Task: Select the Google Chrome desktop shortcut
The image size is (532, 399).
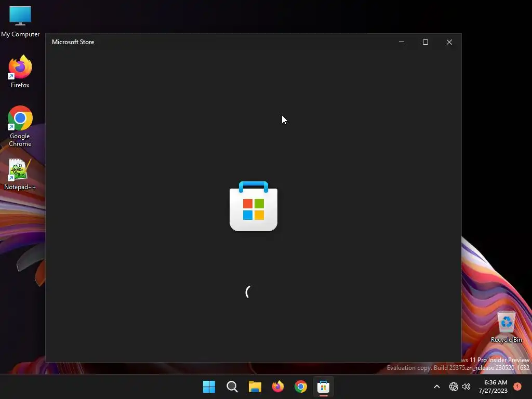Action: pos(20,126)
